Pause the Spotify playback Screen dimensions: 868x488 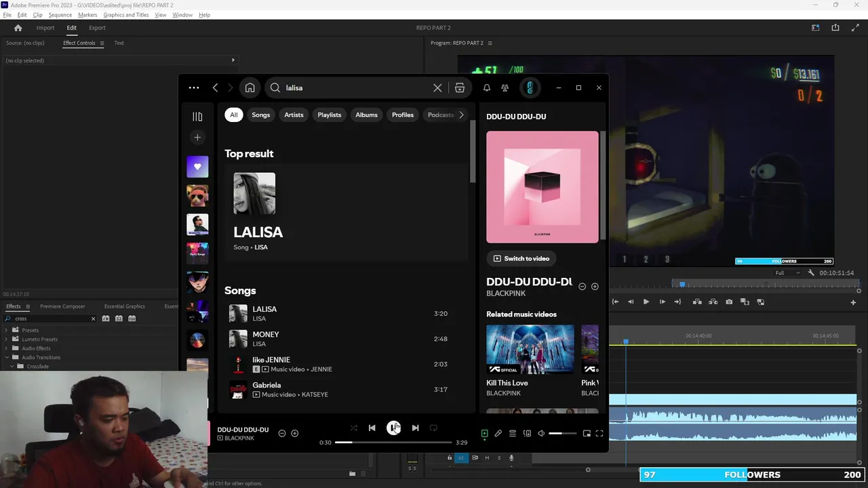394,428
